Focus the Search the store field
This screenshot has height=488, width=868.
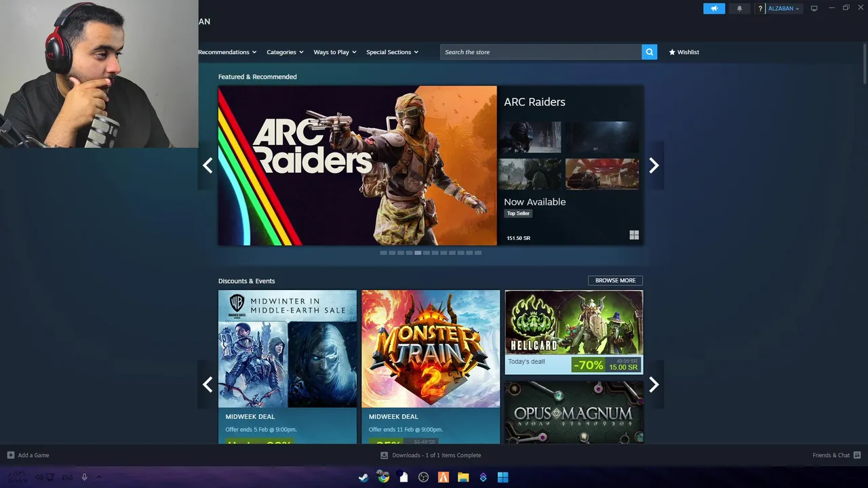[541, 52]
